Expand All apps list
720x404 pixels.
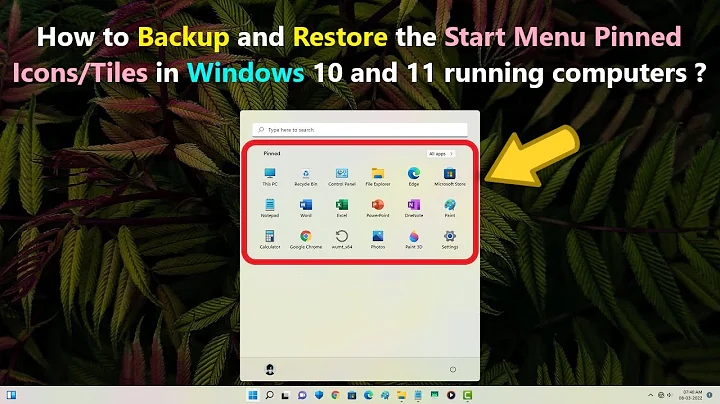pos(440,154)
